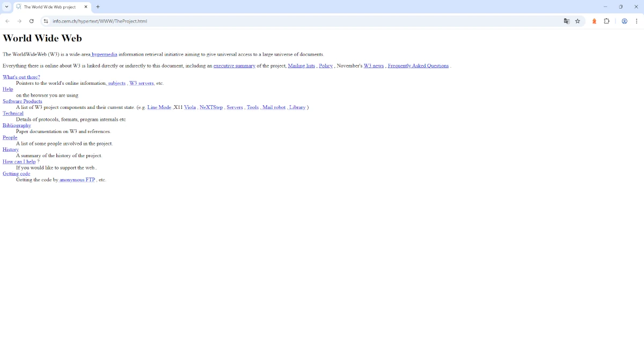Screen dimensions: 644x346
Task: Open the Help link
Action: pos(8,89)
